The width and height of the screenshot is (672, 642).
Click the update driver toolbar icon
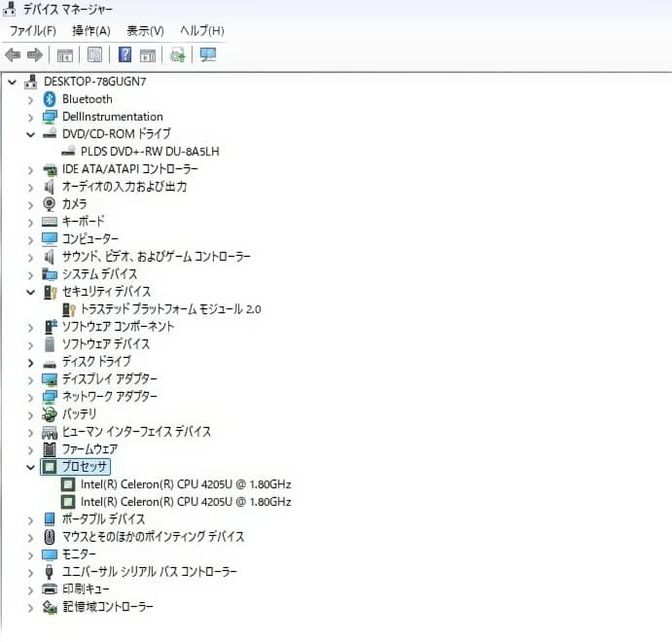(177, 54)
